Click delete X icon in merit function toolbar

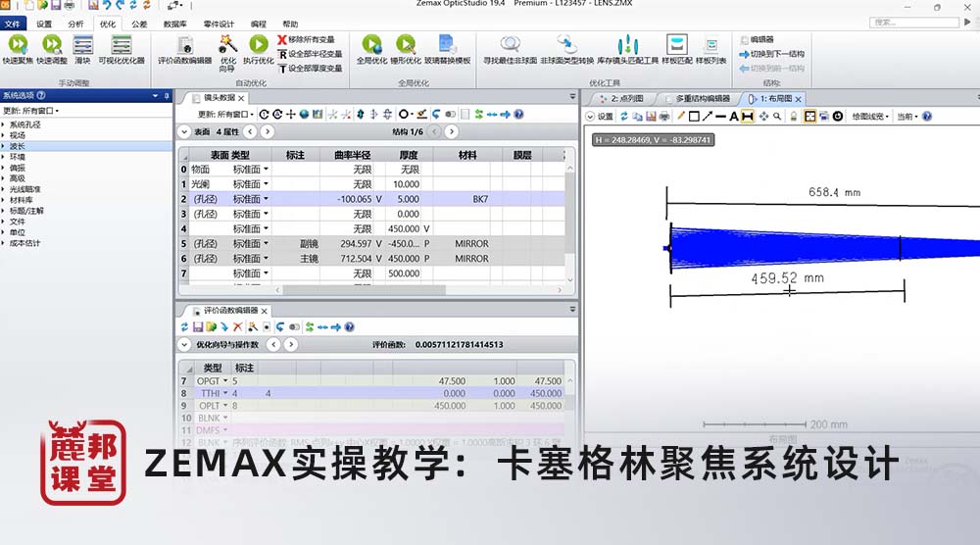click(237, 326)
